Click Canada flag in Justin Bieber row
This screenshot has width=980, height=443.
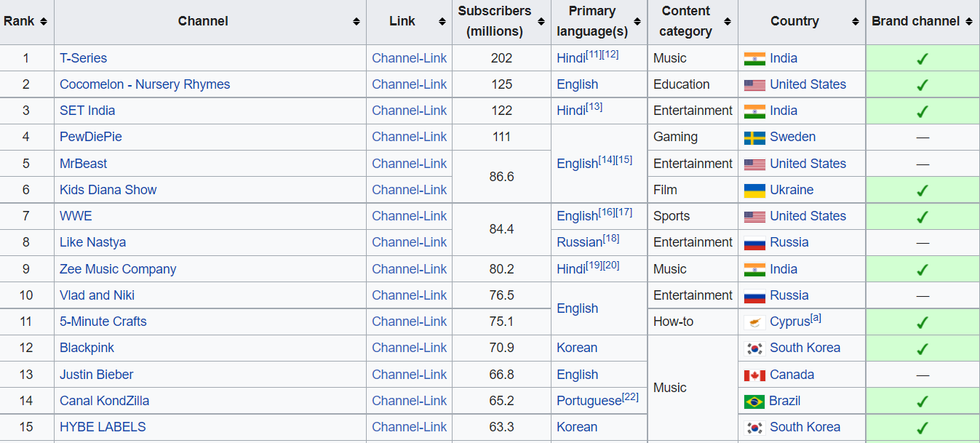pyautogui.click(x=754, y=375)
